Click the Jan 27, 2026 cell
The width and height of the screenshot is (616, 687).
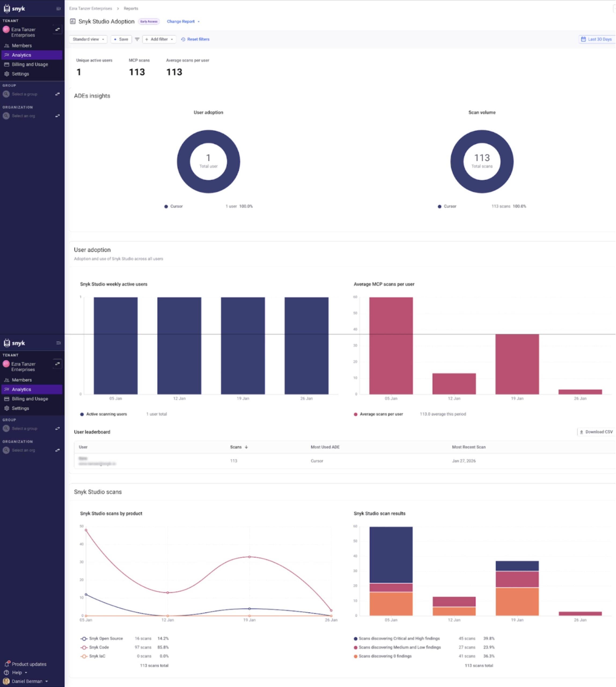464,461
